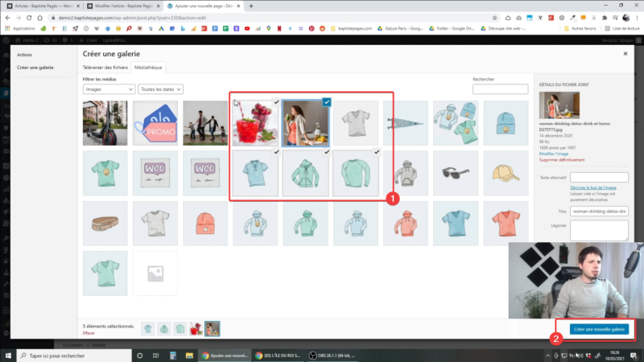Open notifications icon in system tray
This screenshot has width=644, height=362.
click(x=634, y=356)
